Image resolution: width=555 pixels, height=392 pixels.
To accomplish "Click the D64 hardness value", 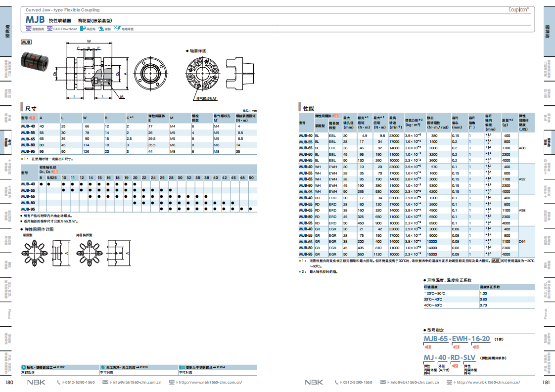I will [x=522, y=242].
